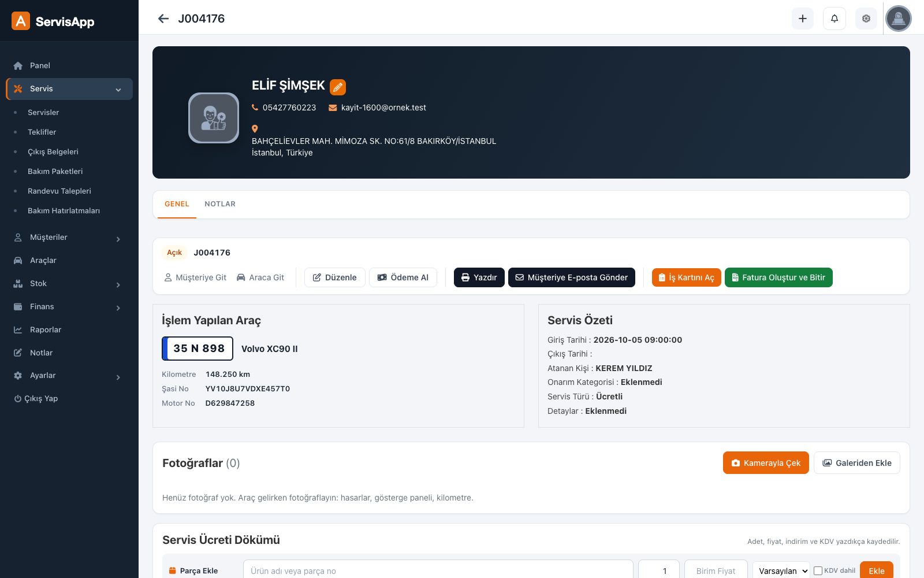
Task: Open the notifications bell icon
Action: pos(834,18)
